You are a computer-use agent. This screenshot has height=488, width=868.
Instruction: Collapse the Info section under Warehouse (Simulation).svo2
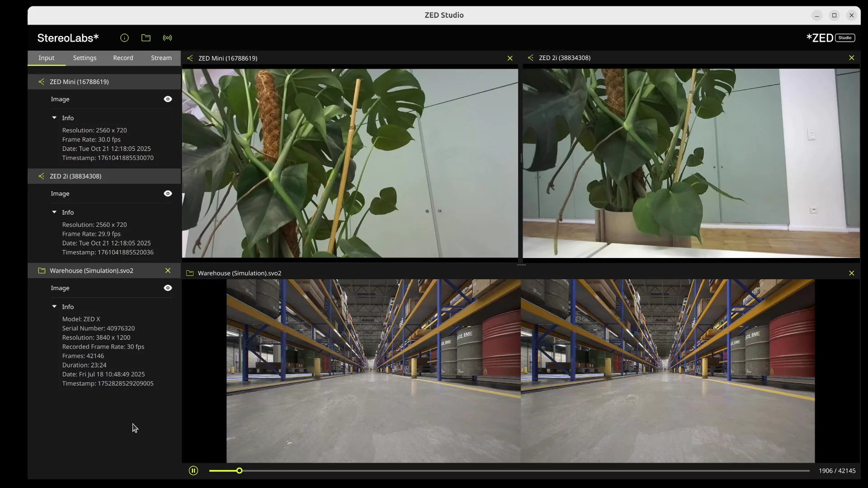pos(54,306)
